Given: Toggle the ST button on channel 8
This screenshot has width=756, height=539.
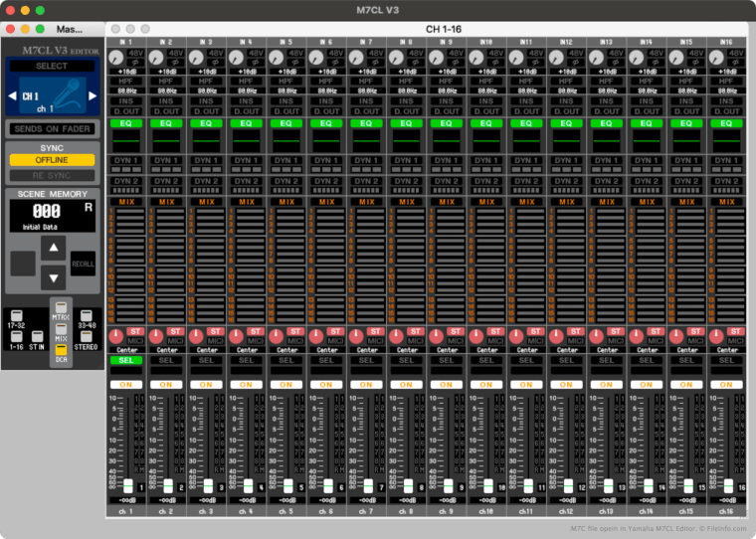Looking at the screenshot, I should coord(415,330).
